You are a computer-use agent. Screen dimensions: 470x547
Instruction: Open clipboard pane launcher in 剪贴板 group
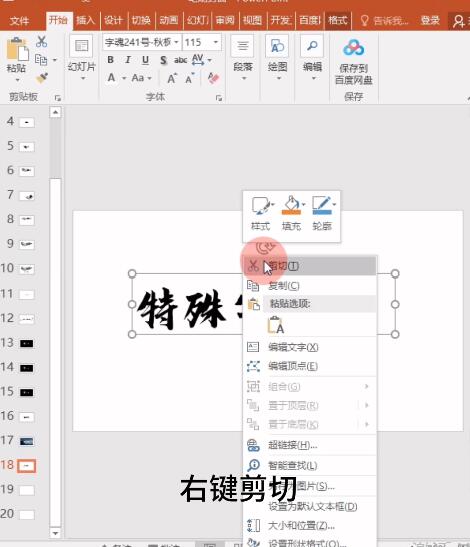[x=58, y=98]
